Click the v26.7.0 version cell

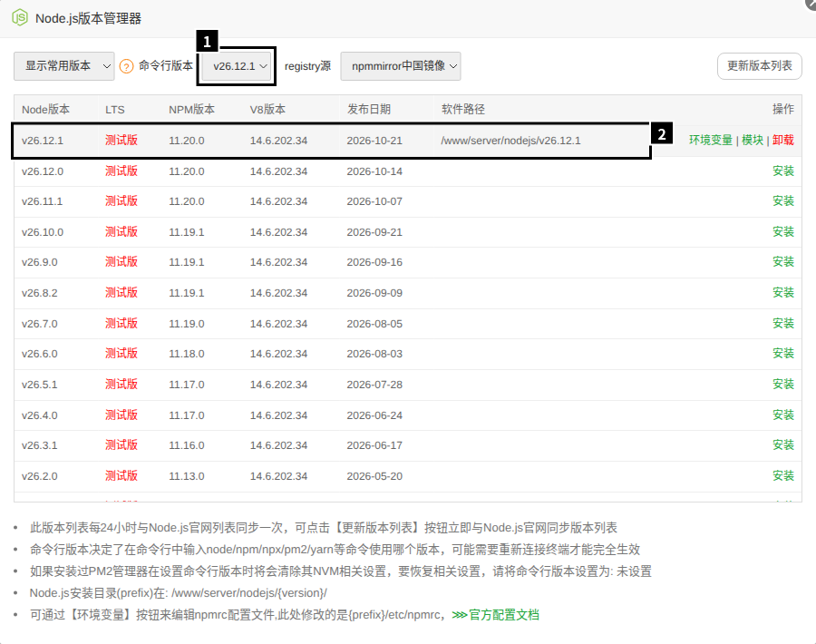tap(40, 324)
